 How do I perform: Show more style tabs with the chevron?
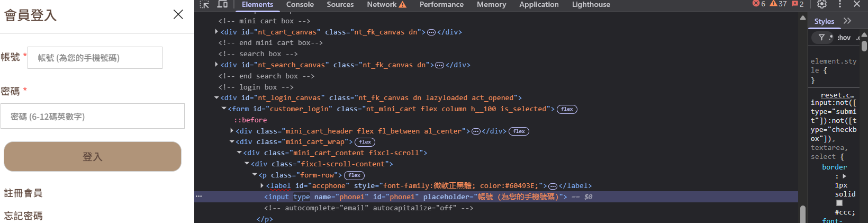847,21
